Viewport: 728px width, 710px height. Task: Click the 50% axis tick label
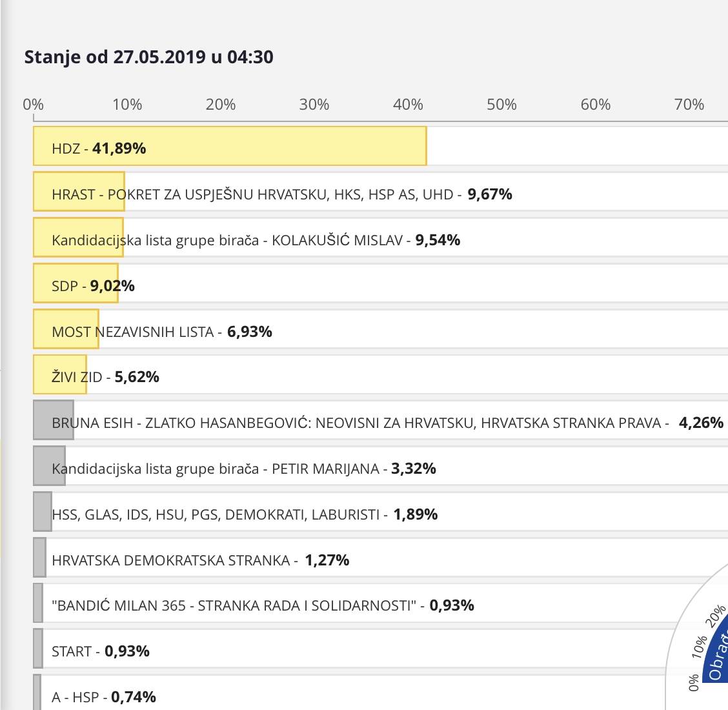pyautogui.click(x=501, y=105)
